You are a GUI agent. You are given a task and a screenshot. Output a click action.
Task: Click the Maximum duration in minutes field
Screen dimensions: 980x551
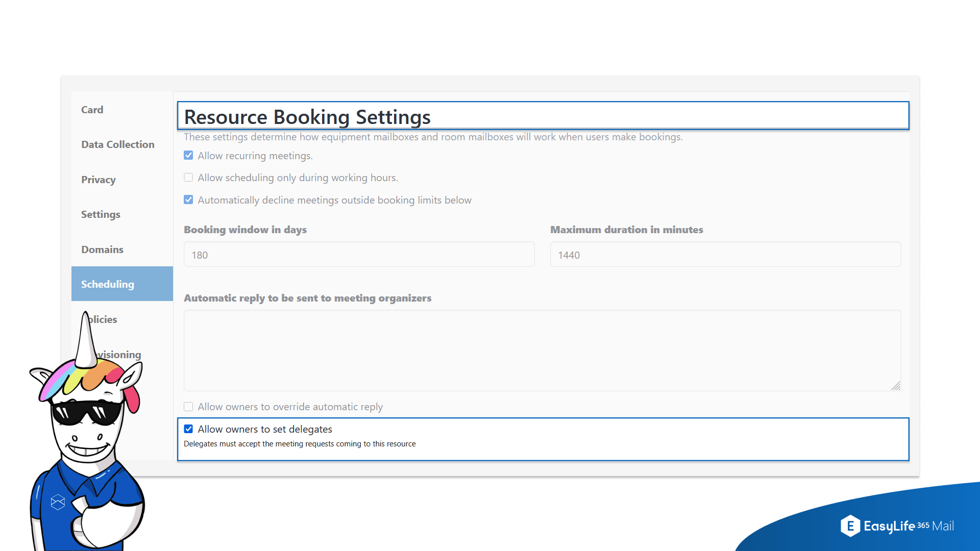pyautogui.click(x=725, y=254)
